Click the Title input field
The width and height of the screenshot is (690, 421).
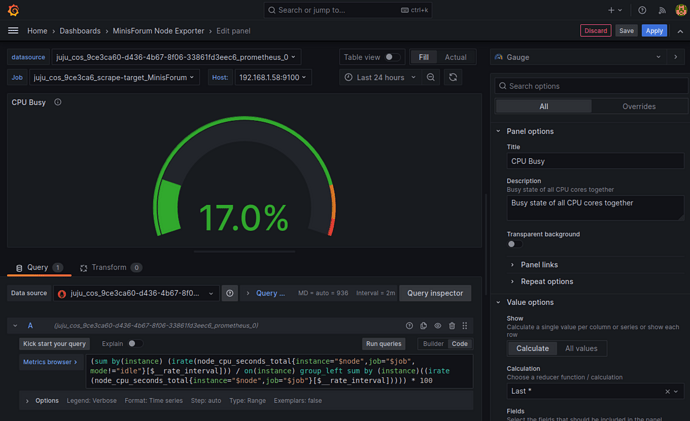595,161
